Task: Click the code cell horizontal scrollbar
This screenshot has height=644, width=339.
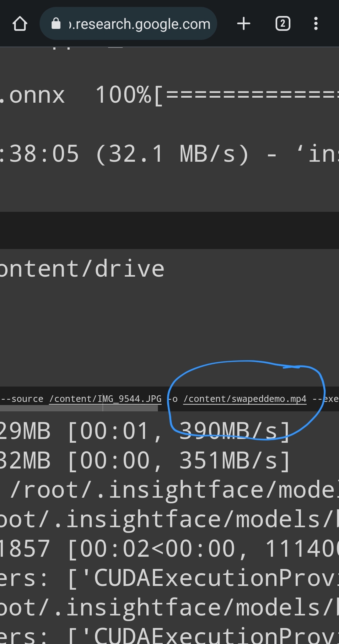Action: click(78, 408)
